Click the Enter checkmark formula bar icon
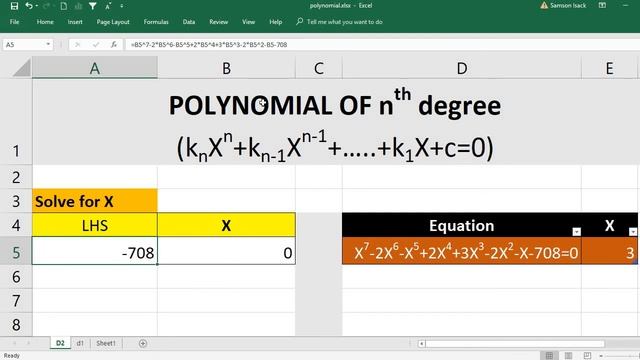 pyautogui.click(x=96, y=44)
